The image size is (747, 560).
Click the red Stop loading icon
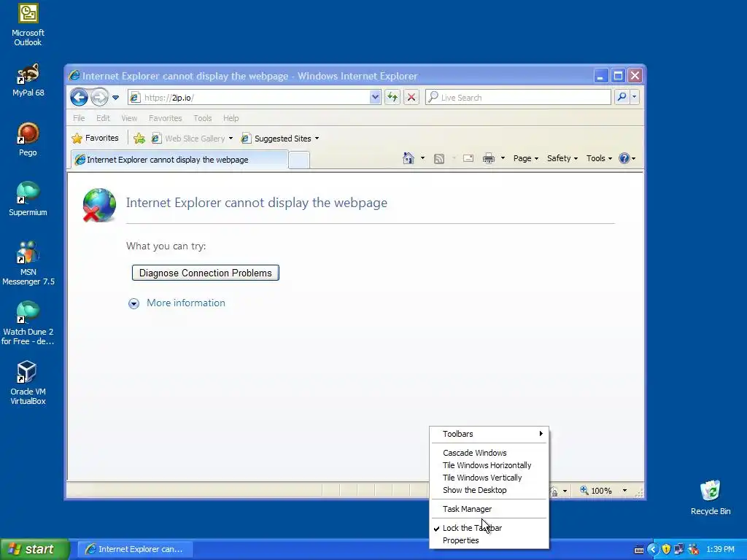411,98
